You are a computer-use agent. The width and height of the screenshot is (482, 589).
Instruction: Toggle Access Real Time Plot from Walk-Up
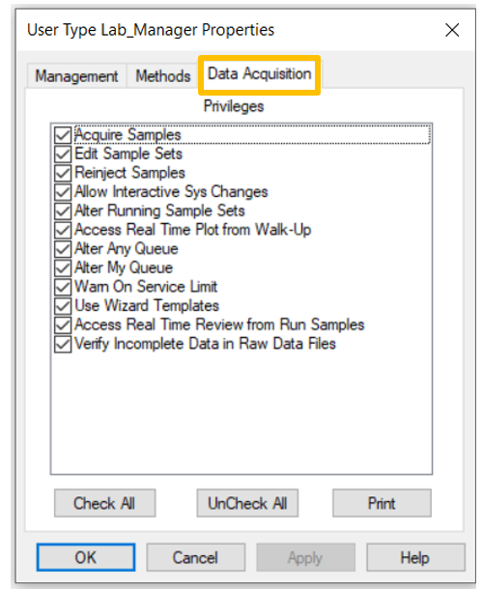point(63,230)
